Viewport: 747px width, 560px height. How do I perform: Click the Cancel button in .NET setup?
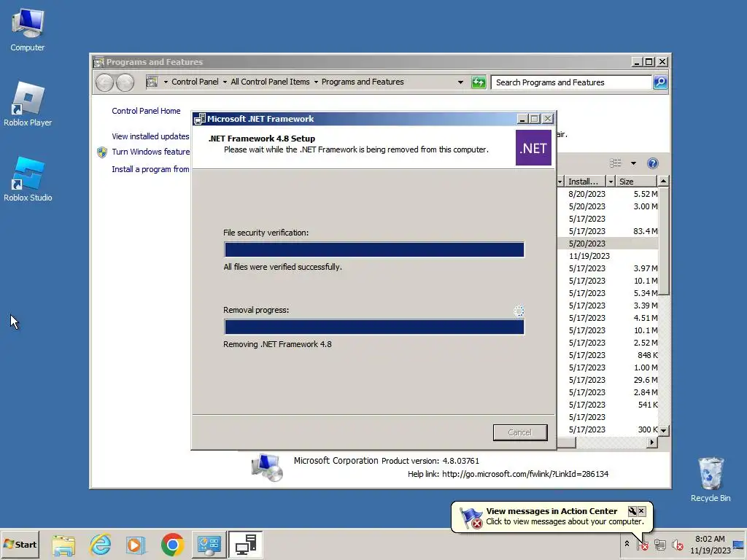click(x=519, y=432)
